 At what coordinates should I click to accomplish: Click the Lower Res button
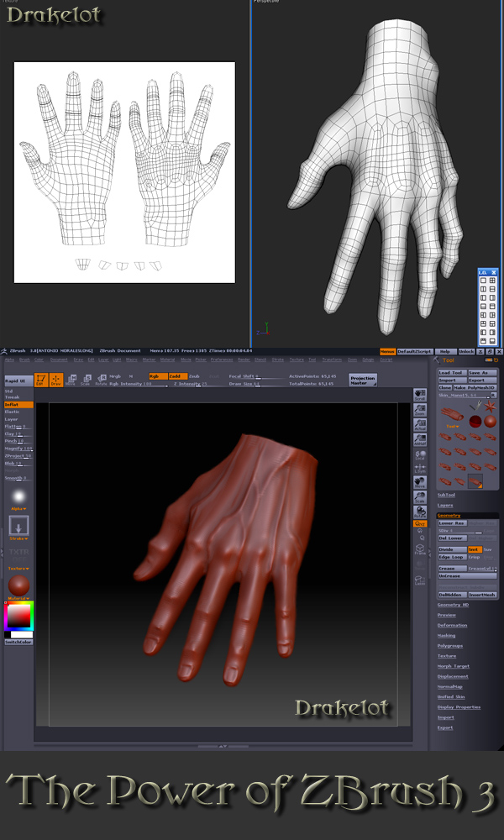pyautogui.click(x=453, y=522)
